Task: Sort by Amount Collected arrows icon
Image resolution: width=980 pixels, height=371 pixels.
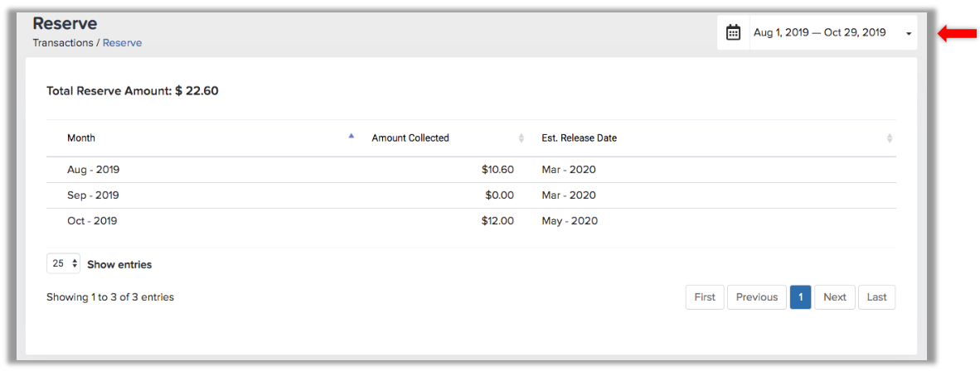Action: [x=522, y=138]
